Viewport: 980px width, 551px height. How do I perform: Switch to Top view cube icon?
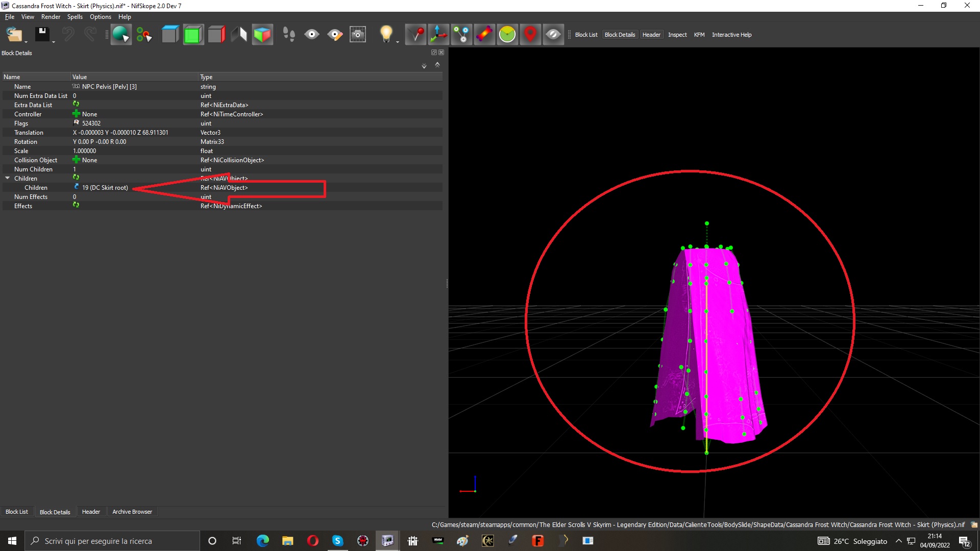(x=170, y=35)
